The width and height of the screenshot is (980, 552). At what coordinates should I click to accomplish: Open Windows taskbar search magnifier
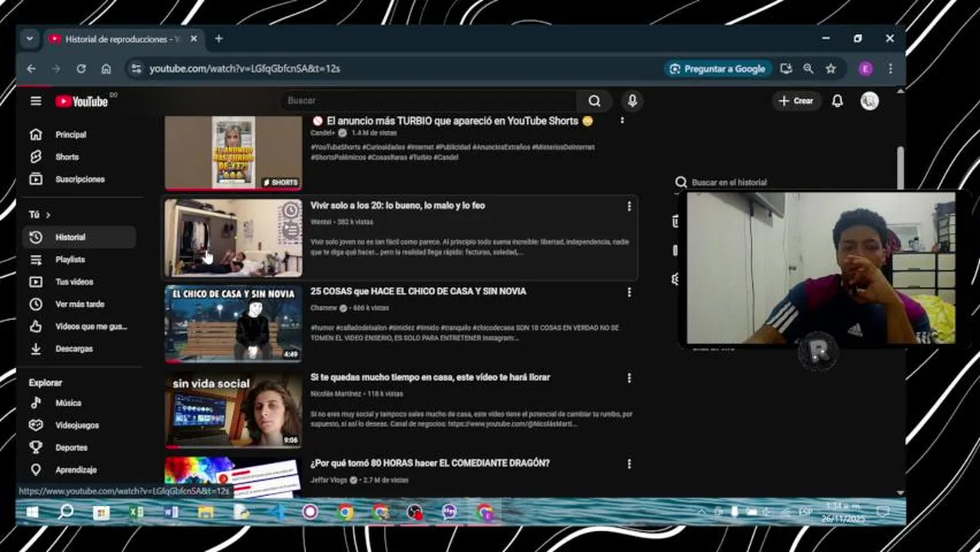point(66,511)
